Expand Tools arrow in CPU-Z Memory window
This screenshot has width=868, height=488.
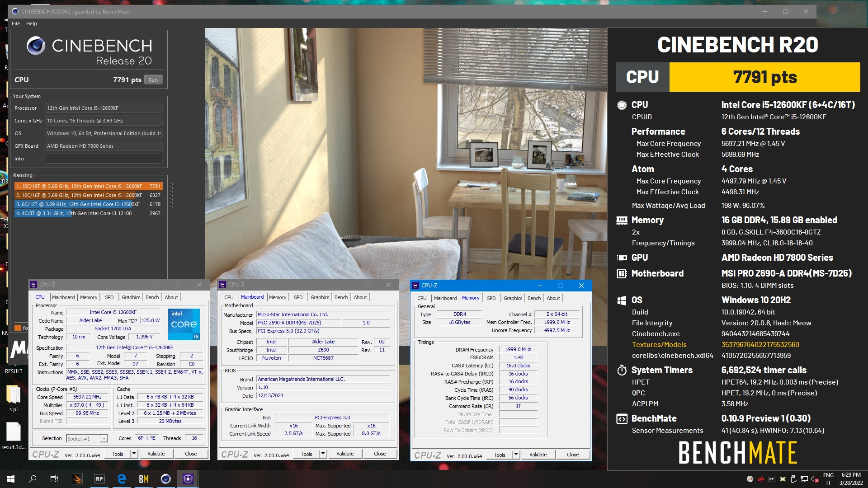(x=516, y=455)
